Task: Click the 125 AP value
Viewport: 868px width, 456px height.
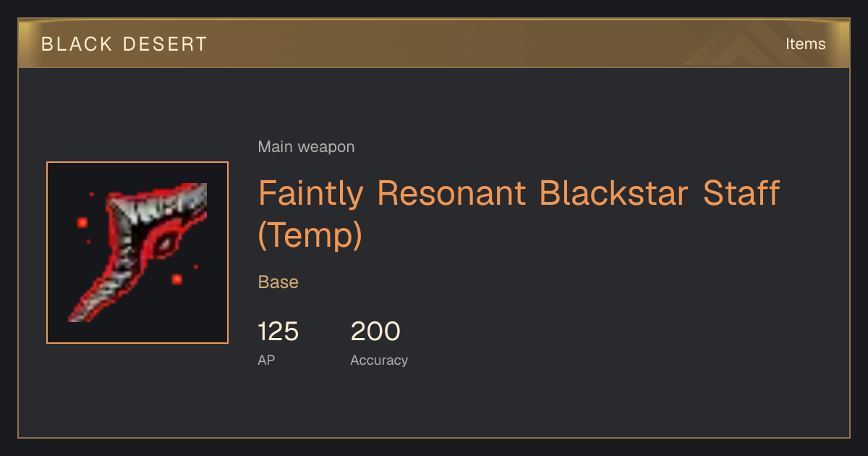Action: [x=278, y=332]
